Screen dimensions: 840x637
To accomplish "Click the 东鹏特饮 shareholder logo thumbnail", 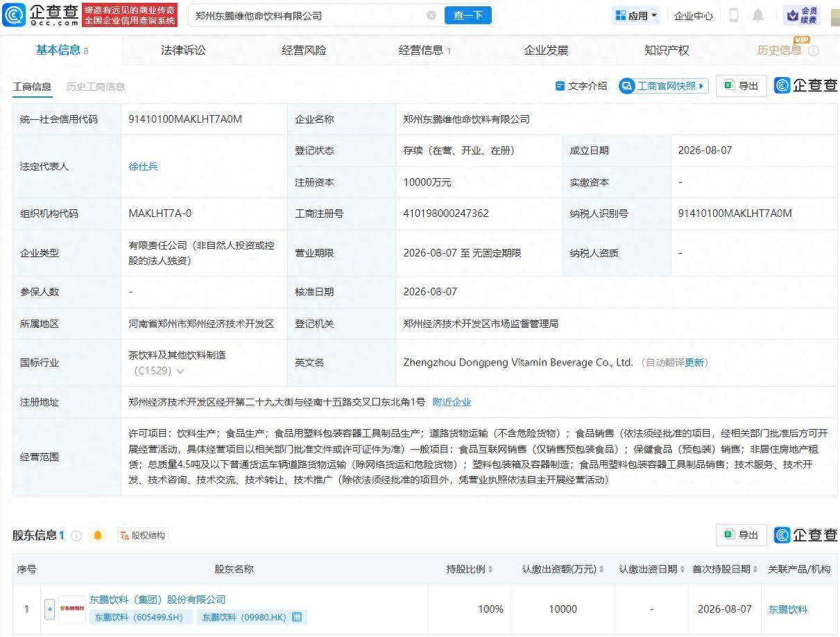I will coord(72,609).
